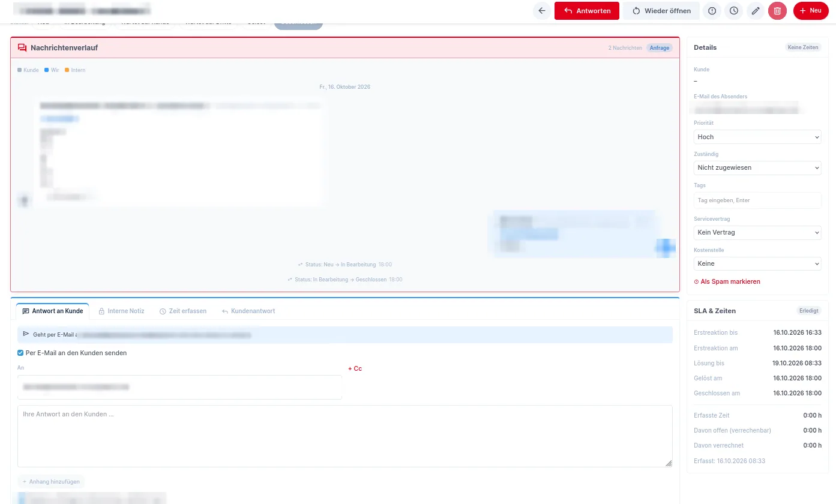Open the Kundenantwort tab

click(248, 311)
